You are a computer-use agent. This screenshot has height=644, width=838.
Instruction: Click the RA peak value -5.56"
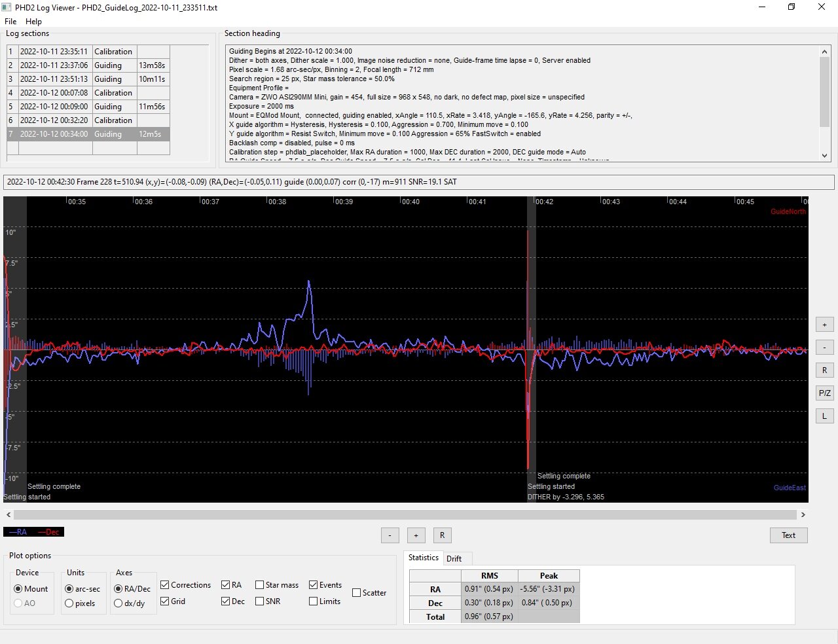pos(549,589)
